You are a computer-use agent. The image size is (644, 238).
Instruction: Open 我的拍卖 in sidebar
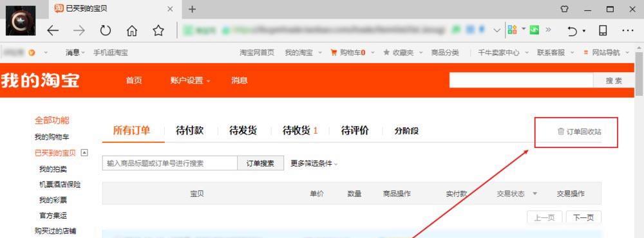pos(53,169)
